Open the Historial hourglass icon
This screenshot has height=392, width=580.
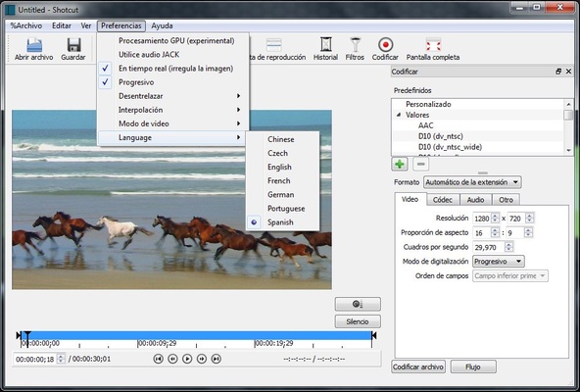pyautogui.click(x=325, y=44)
